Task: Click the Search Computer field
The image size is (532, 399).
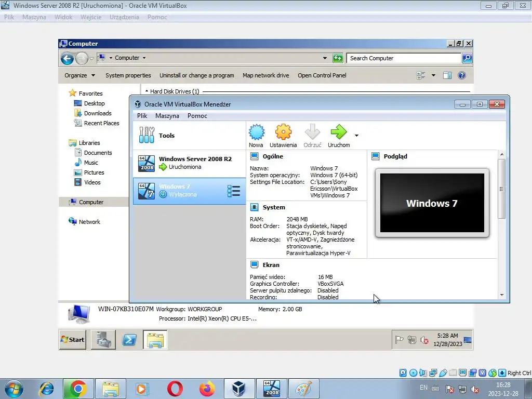Action: tap(404, 58)
